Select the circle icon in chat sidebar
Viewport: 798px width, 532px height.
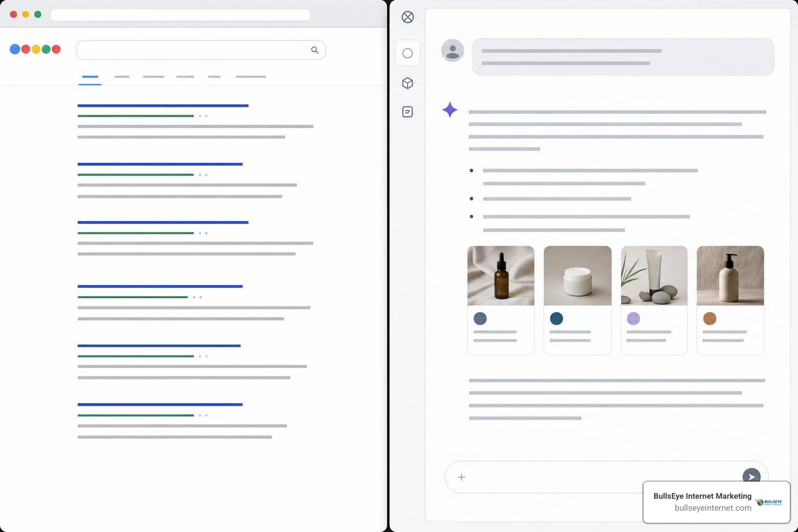408,54
